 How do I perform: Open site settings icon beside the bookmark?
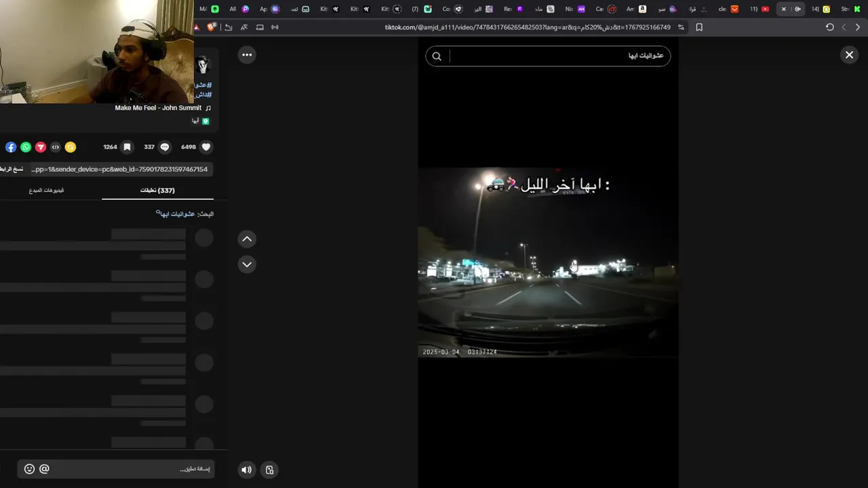click(681, 27)
